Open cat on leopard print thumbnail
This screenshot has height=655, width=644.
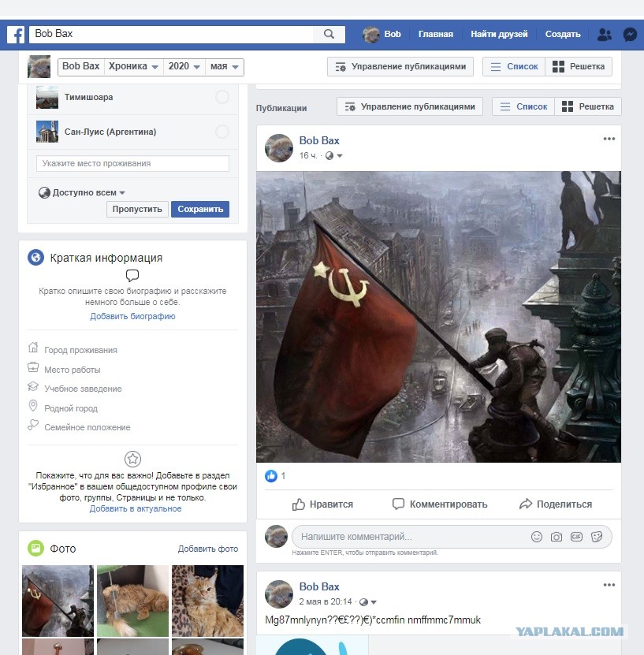point(207,601)
